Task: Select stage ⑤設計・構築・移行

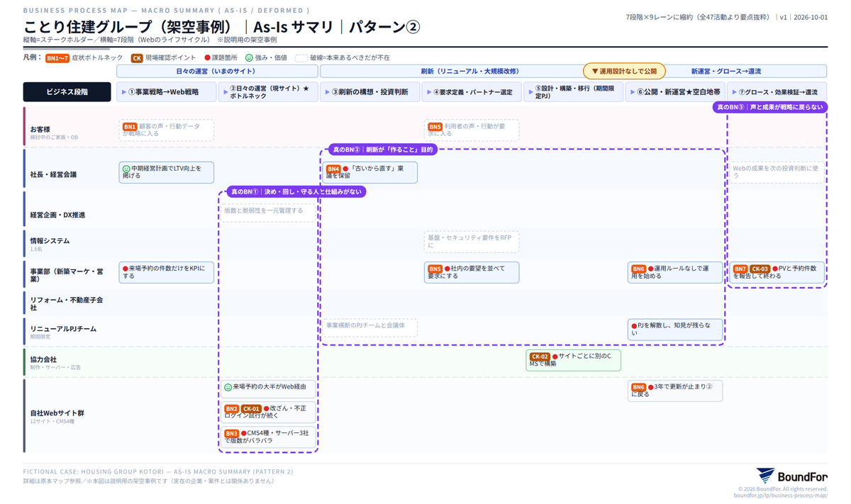Action: click(x=574, y=92)
